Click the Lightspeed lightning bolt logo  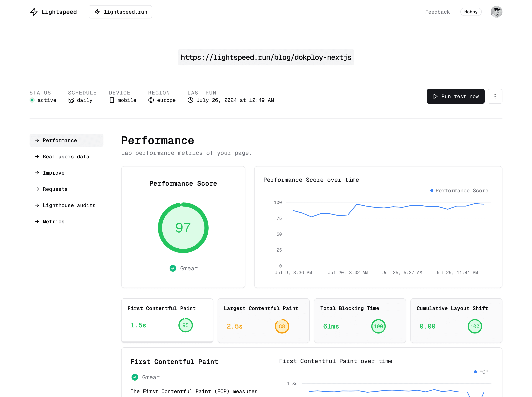pos(34,12)
